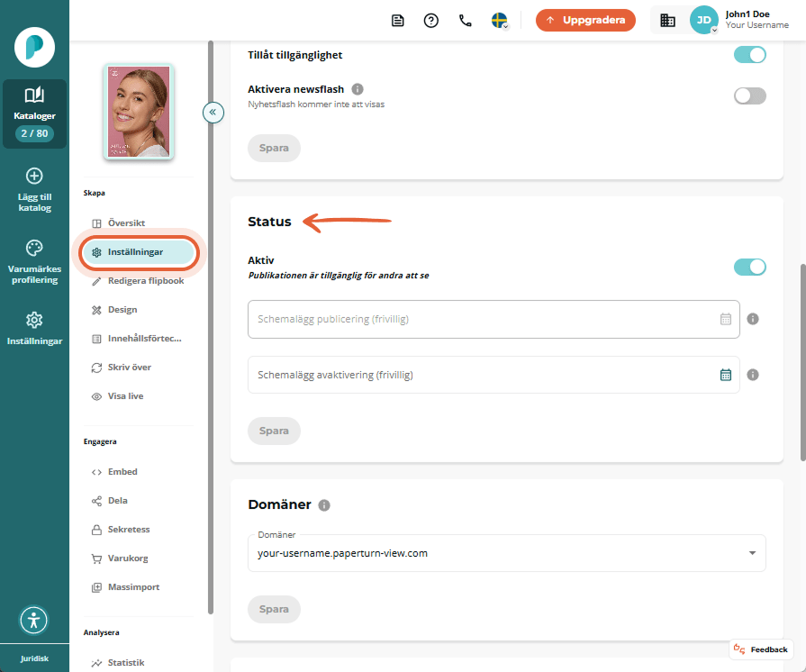This screenshot has height=672, width=806.
Task: Click the Massimport icon
Action: [96, 587]
